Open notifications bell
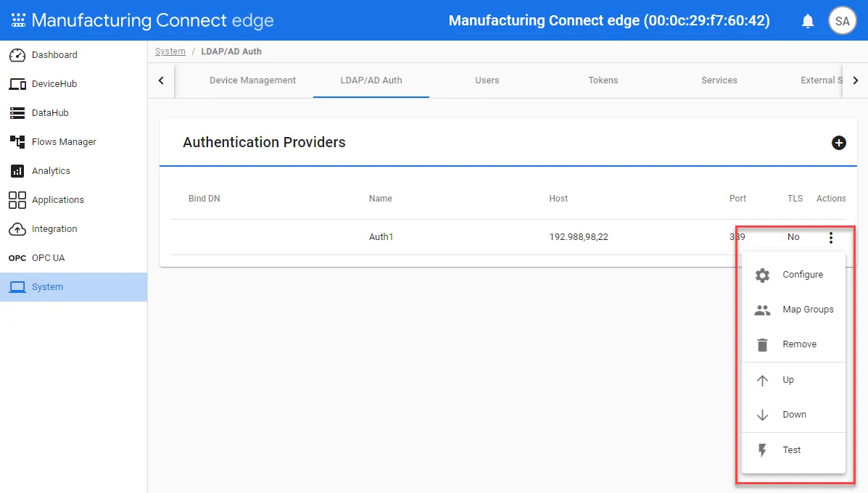 808,21
